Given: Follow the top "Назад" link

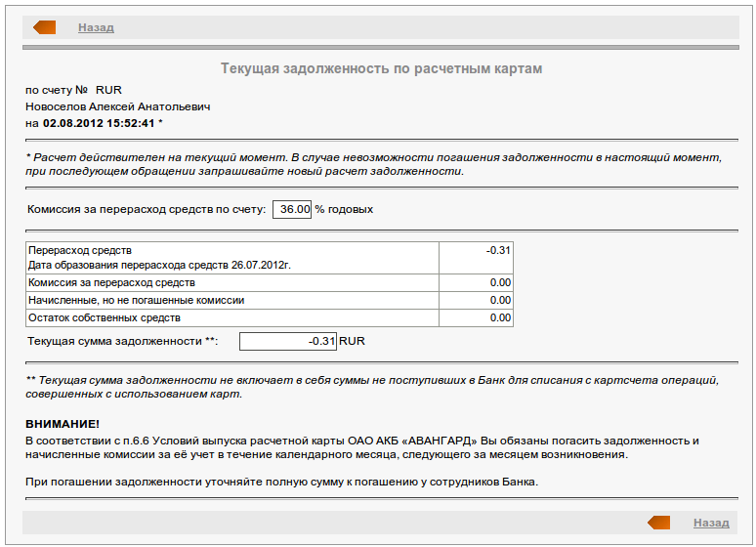Looking at the screenshot, I should [x=96, y=27].
